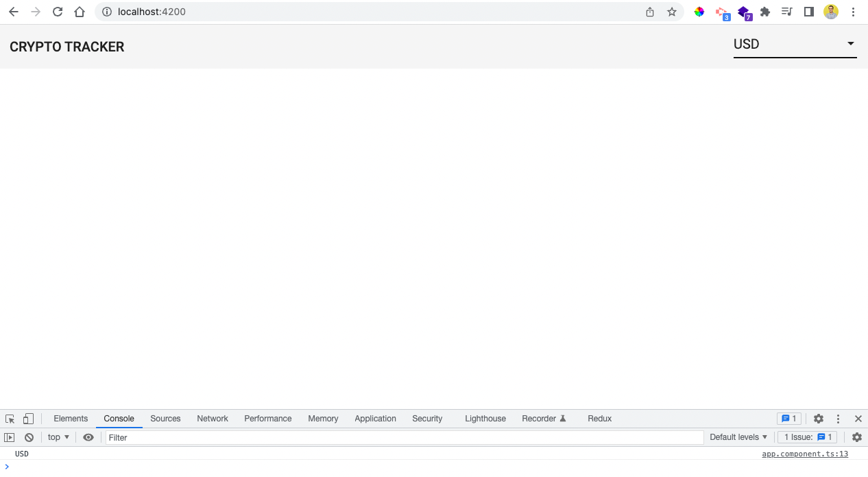Expand the Default levels dropdown
Screen dimensions: 868x477
click(738, 437)
